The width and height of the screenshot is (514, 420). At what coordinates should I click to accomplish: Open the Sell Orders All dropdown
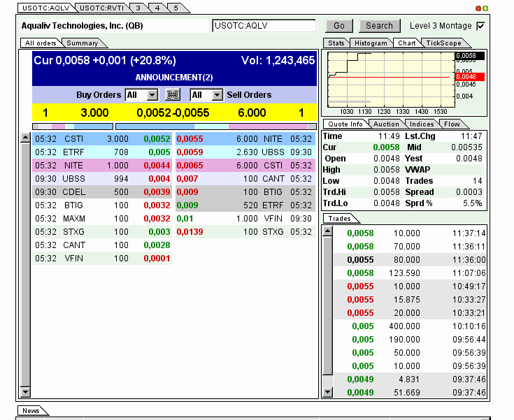coord(206,95)
